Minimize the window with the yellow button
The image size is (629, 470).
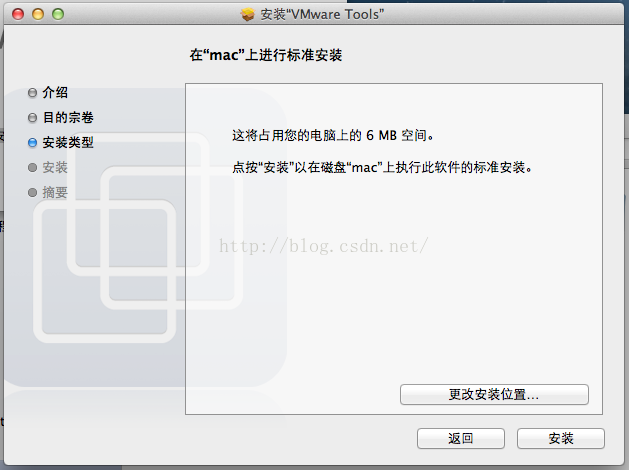coord(38,14)
